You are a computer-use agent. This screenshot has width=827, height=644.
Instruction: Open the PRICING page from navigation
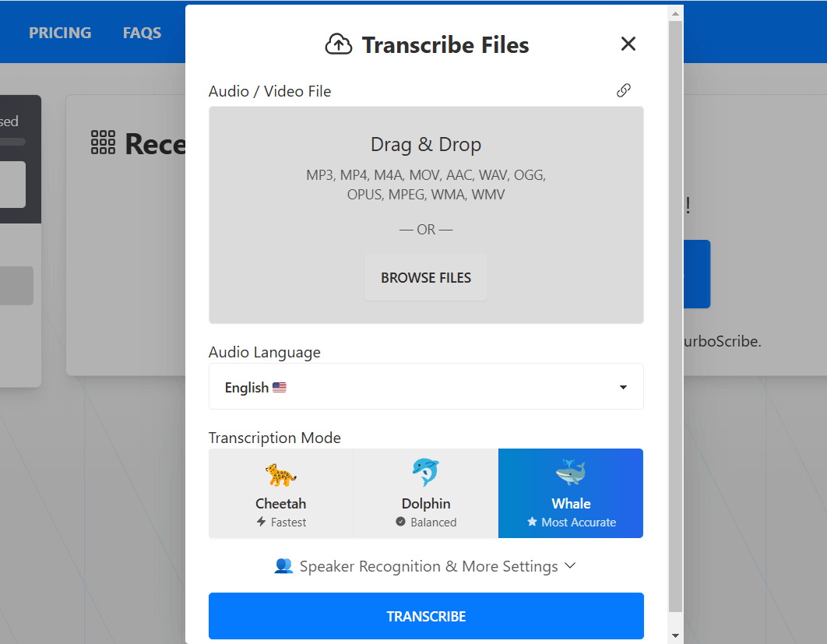[x=60, y=33]
